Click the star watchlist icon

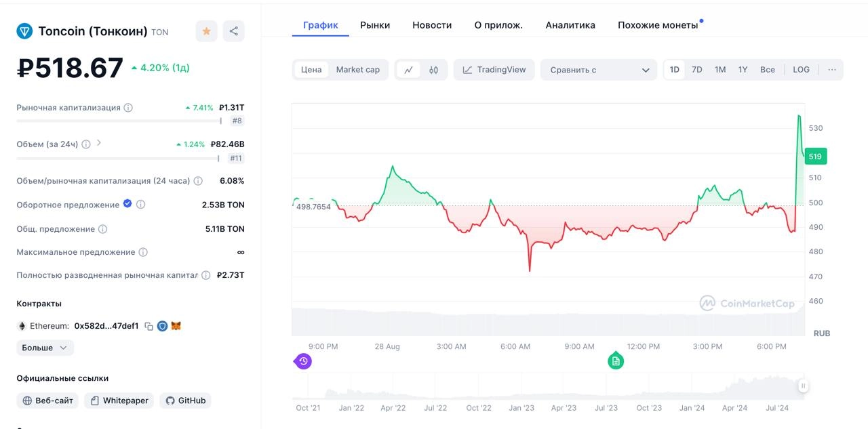pos(207,31)
